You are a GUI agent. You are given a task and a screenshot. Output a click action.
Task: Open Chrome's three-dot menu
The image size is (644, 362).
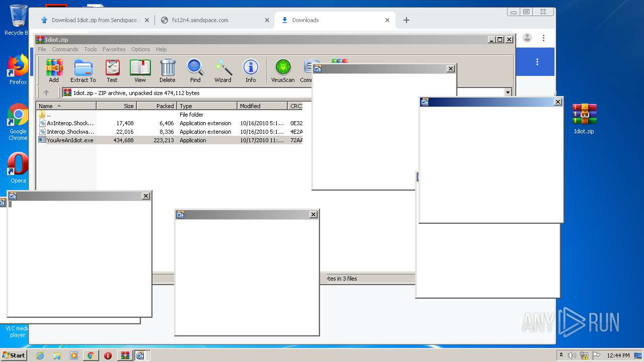(x=543, y=38)
